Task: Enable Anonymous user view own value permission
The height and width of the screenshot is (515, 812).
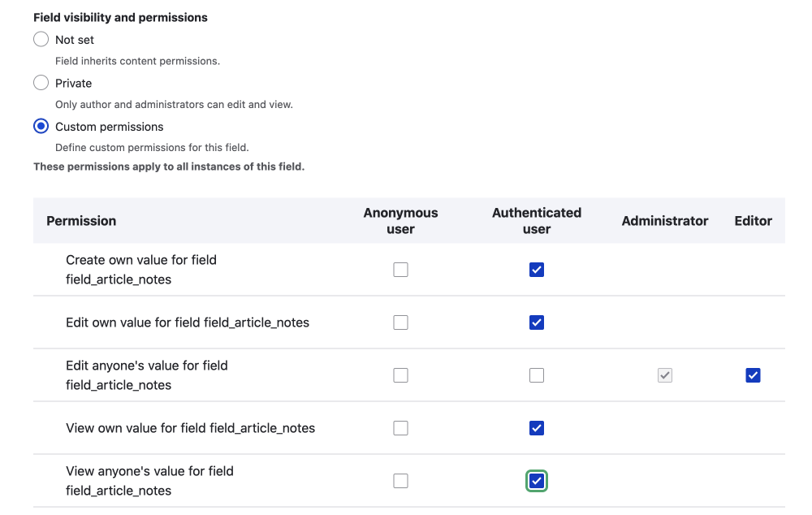Action: pyautogui.click(x=400, y=427)
